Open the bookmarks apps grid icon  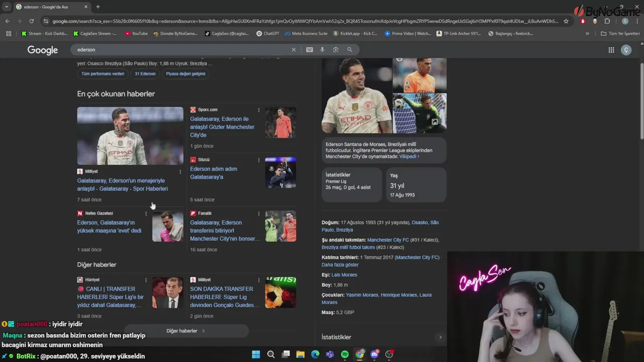pos(9,34)
